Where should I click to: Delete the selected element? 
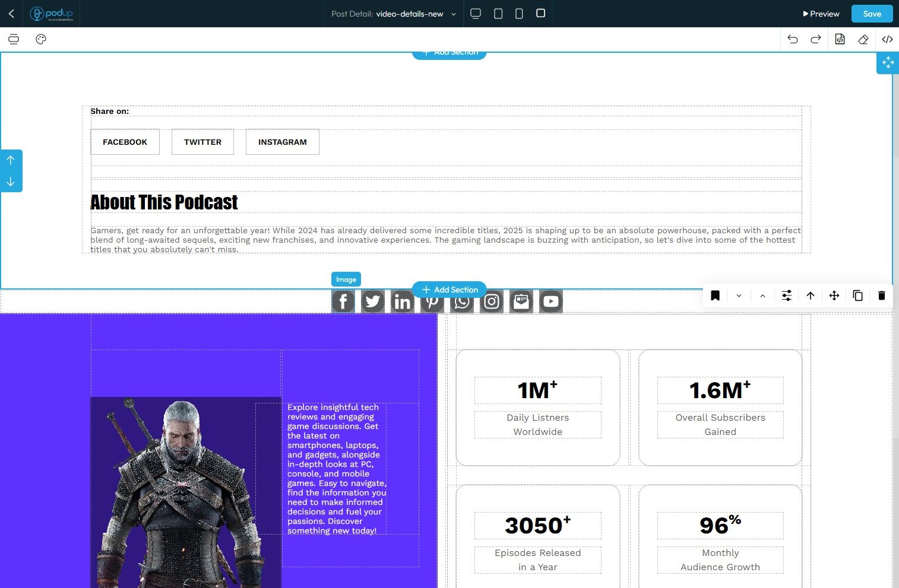point(881,295)
